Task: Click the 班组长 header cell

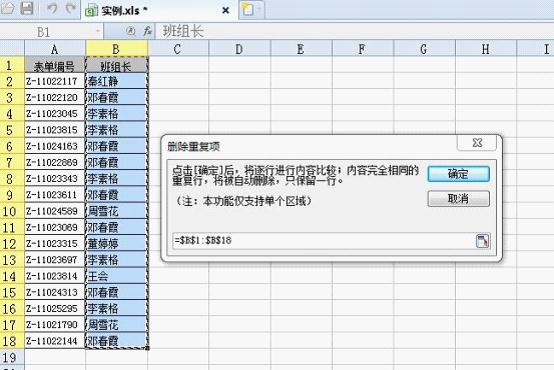Action: (x=116, y=65)
